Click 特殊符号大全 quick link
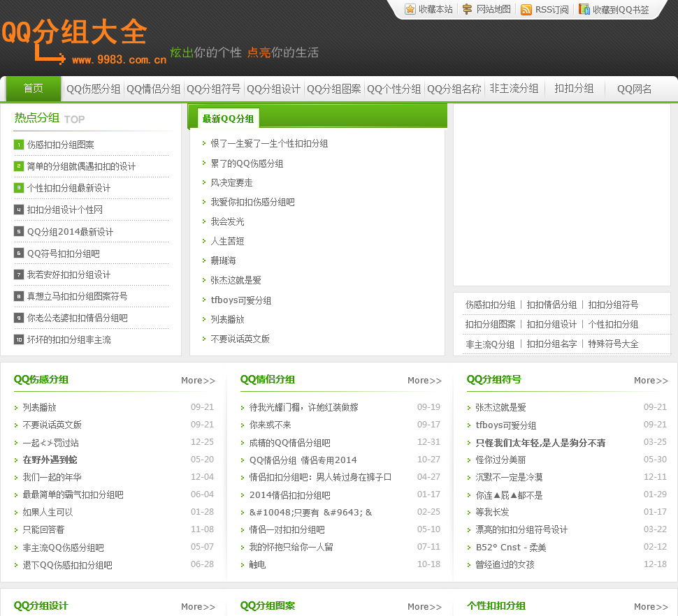Image resolution: width=678 pixels, height=616 pixels. [613, 344]
